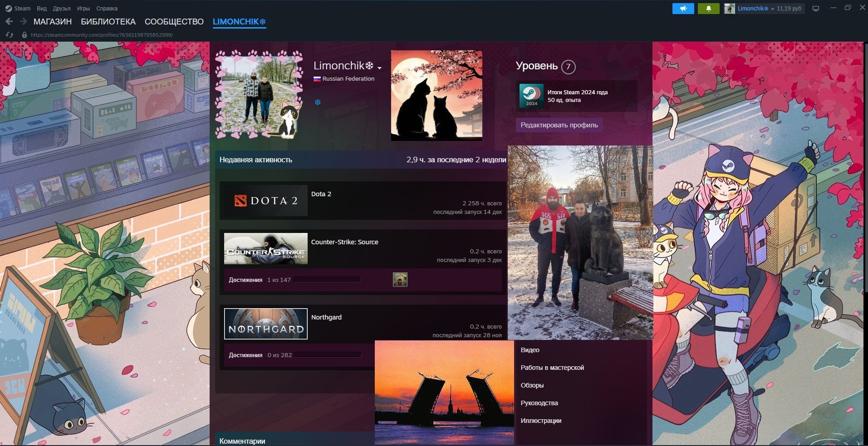Open the unlocked Counter-Strike achievement icon
The height and width of the screenshot is (446, 868).
tap(400, 280)
